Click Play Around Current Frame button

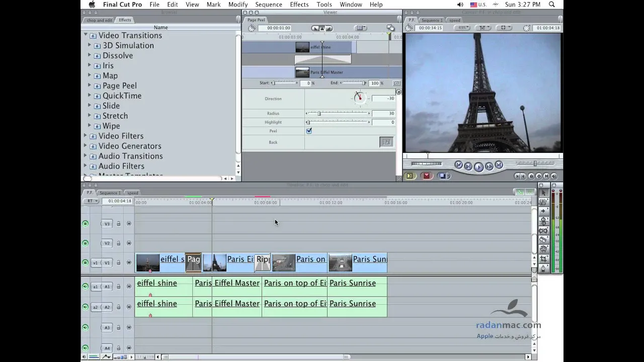pos(489,166)
